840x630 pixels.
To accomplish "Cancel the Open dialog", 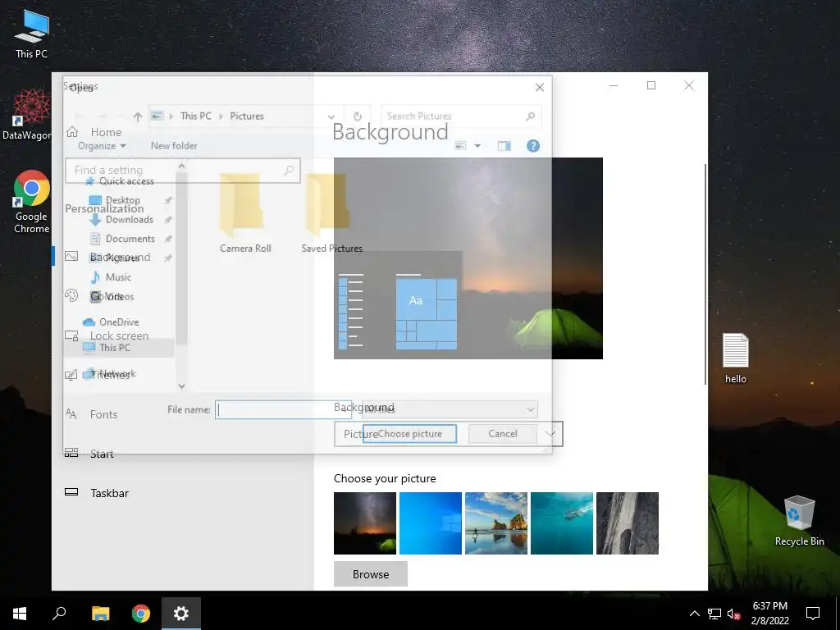I will 503,434.
